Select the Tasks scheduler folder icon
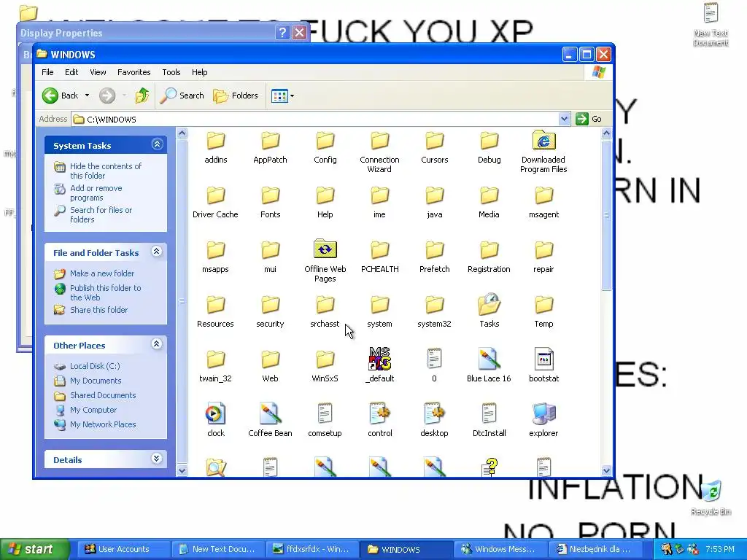The height and width of the screenshot is (560, 747). 489,304
